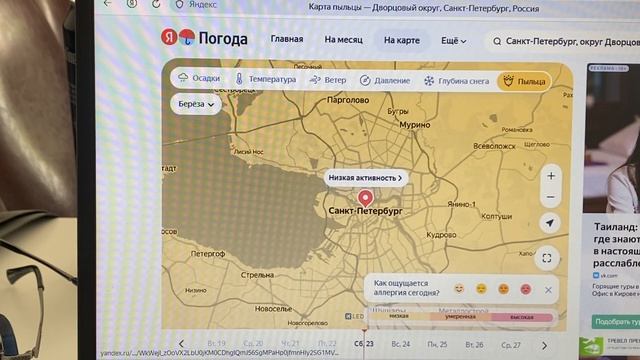
Task: Rate allergy with the red bad emoji
Action: pos(526,289)
